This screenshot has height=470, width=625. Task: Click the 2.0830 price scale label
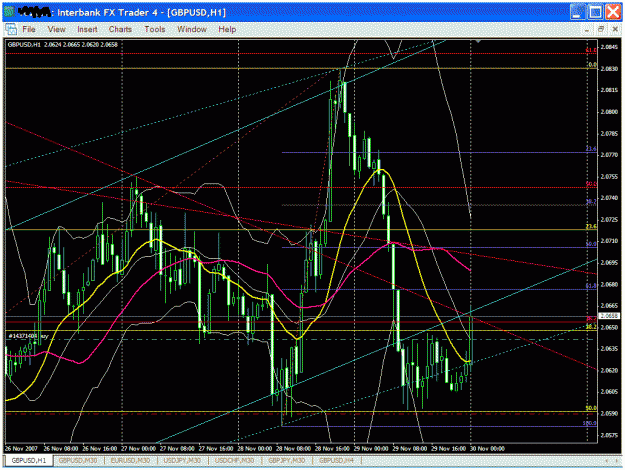click(x=609, y=69)
